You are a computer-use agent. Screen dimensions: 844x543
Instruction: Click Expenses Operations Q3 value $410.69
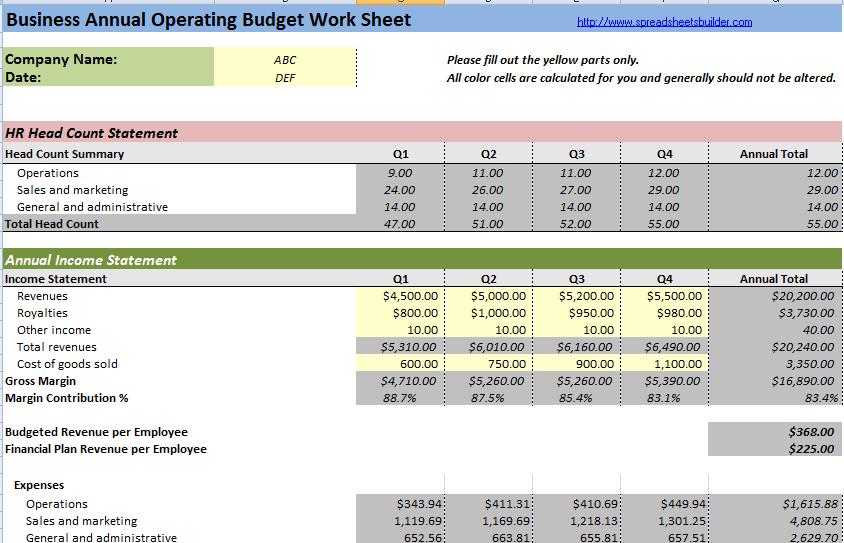coord(576,504)
